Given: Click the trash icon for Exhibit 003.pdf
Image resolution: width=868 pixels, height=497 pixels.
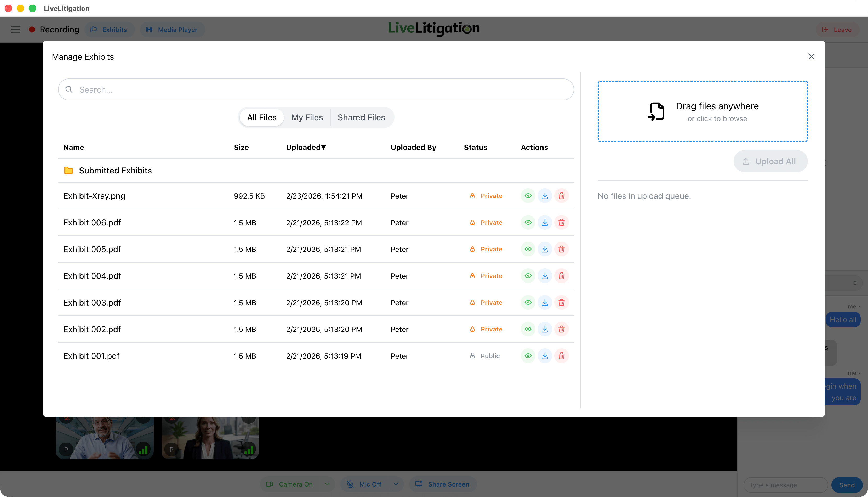Looking at the screenshot, I should click(x=561, y=302).
